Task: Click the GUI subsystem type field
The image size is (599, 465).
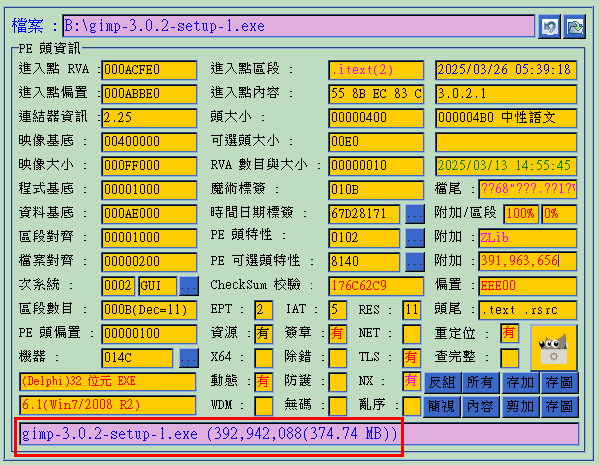Action: coord(158,286)
